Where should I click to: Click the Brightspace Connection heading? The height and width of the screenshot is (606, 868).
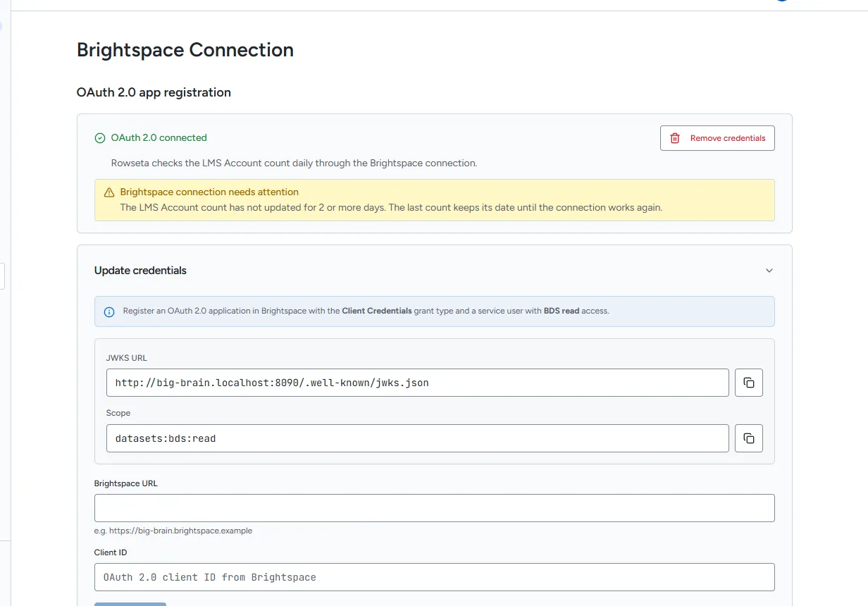(185, 50)
